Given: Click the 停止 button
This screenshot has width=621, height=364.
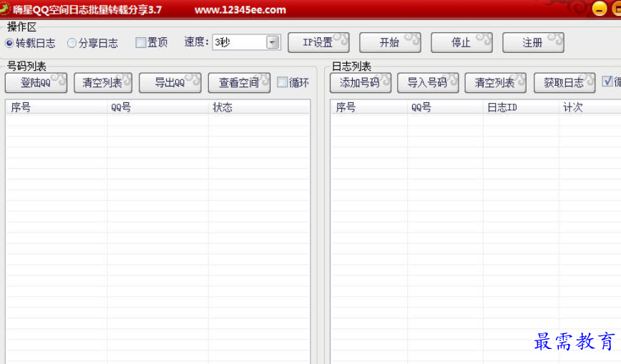Looking at the screenshot, I should click(x=461, y=42).
